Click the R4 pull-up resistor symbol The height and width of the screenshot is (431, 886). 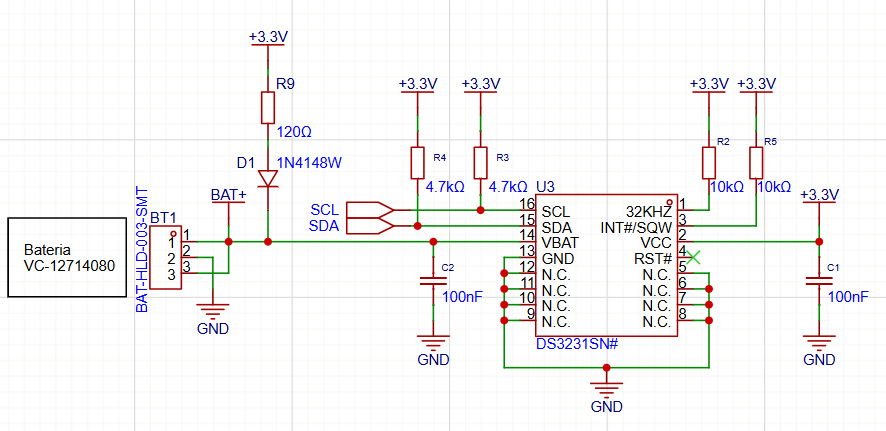pyautogui.click(x=417, y=163)
